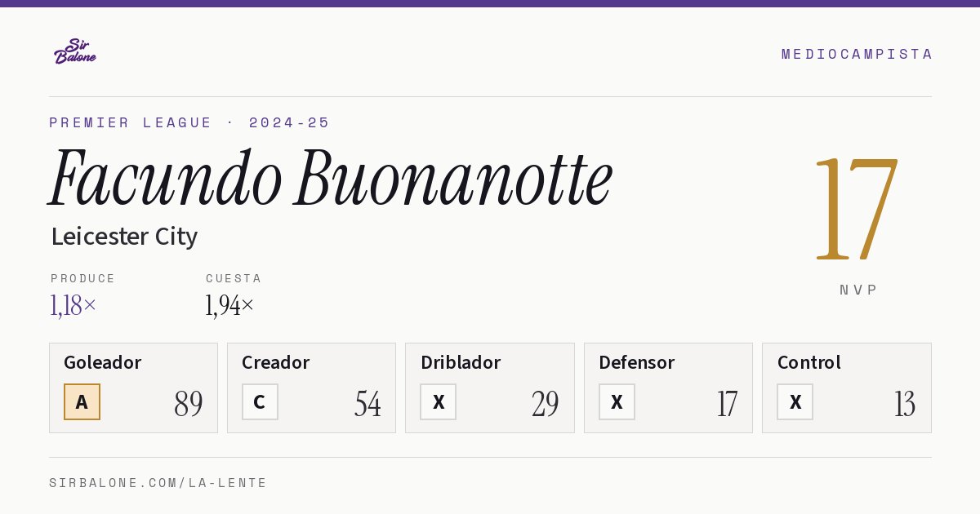The image size is (980, 514).
Task: Click the Mediocampista position label
Action: tap(857, 54)
